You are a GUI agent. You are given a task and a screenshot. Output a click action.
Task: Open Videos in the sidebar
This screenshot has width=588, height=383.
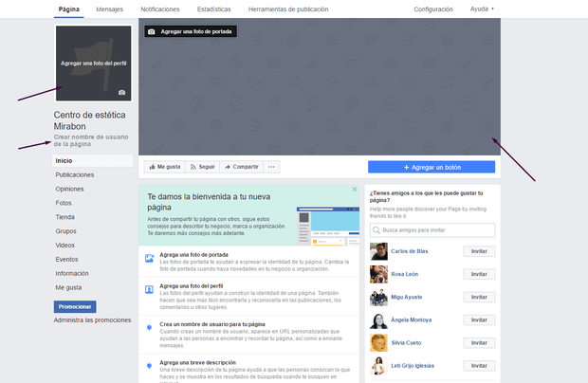(64, 246)
